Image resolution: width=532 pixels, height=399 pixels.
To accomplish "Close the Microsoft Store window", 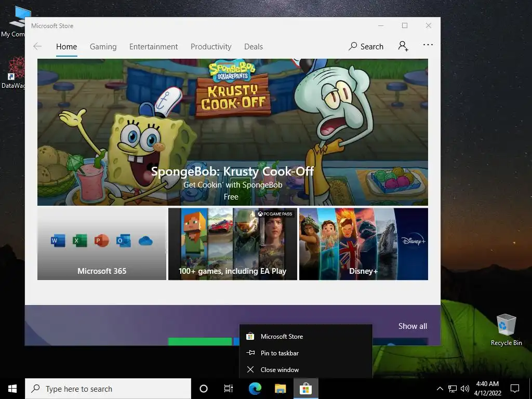I will pos(429,26).
